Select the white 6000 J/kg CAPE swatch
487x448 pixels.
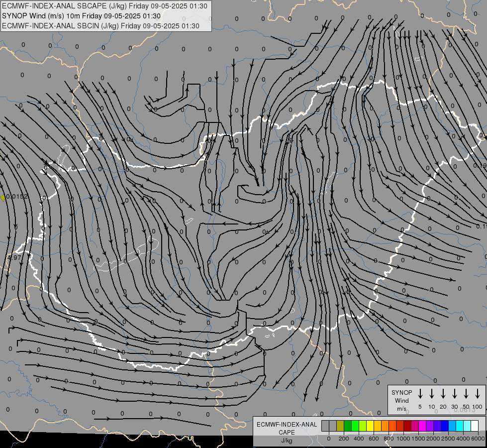point(474,426)
